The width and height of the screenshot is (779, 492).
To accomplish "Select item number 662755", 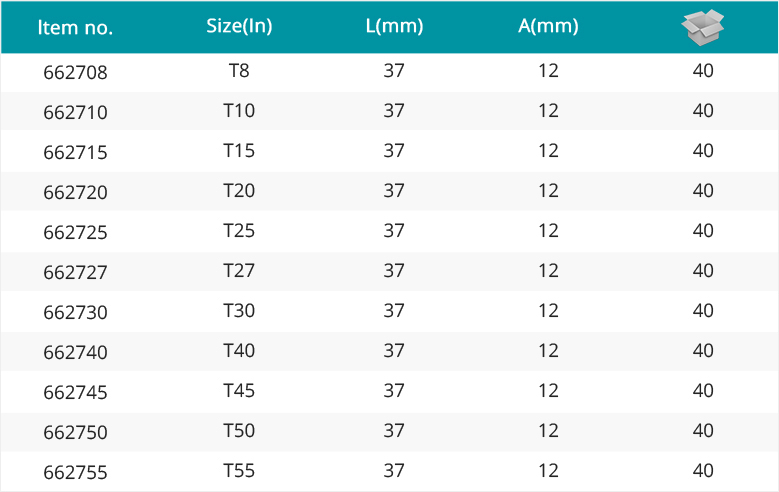I will pyautogui.click(x=76, y=473).
